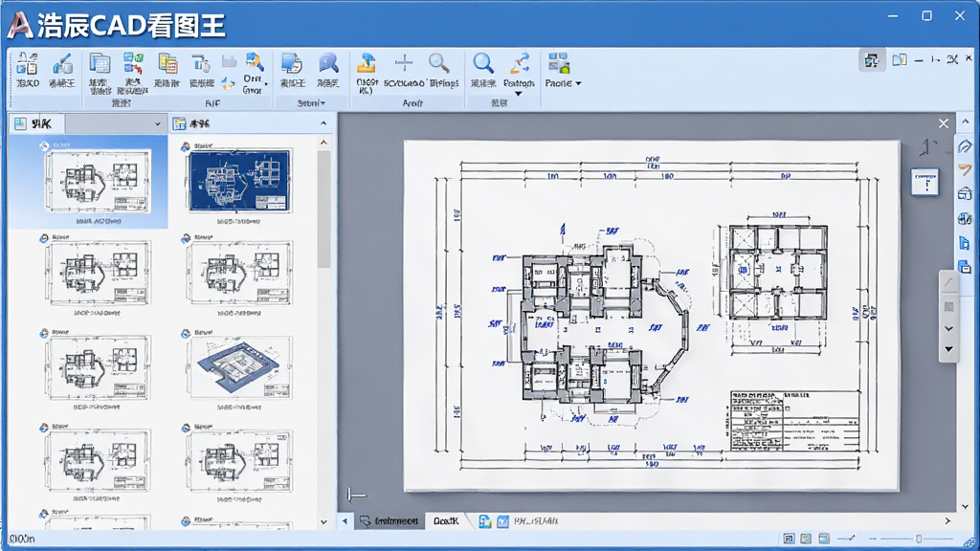Image resolution: width=980 pixels, height=551 pixels.
Task: Close the drawing view with the white X
Action: click(x=944, y=123)
